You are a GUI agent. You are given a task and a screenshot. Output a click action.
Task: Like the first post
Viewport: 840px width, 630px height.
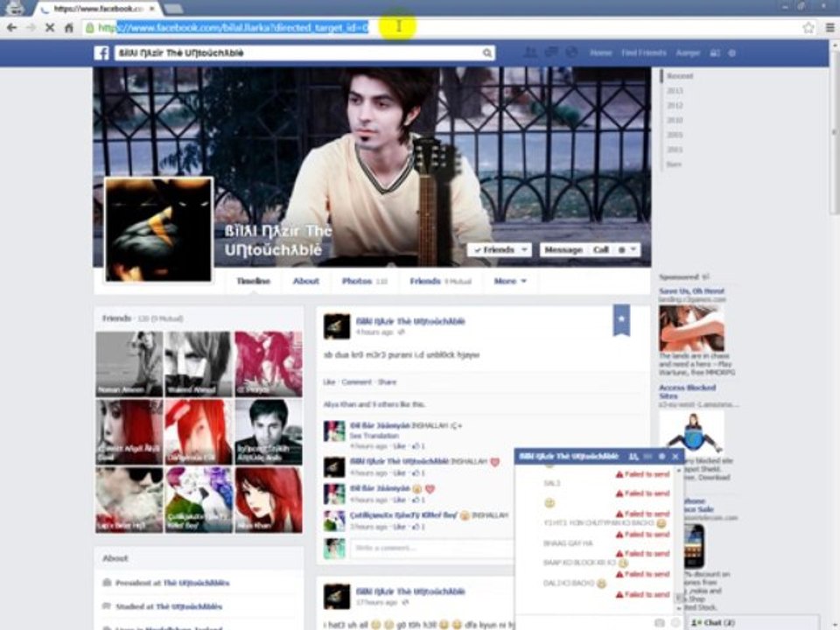329,382
